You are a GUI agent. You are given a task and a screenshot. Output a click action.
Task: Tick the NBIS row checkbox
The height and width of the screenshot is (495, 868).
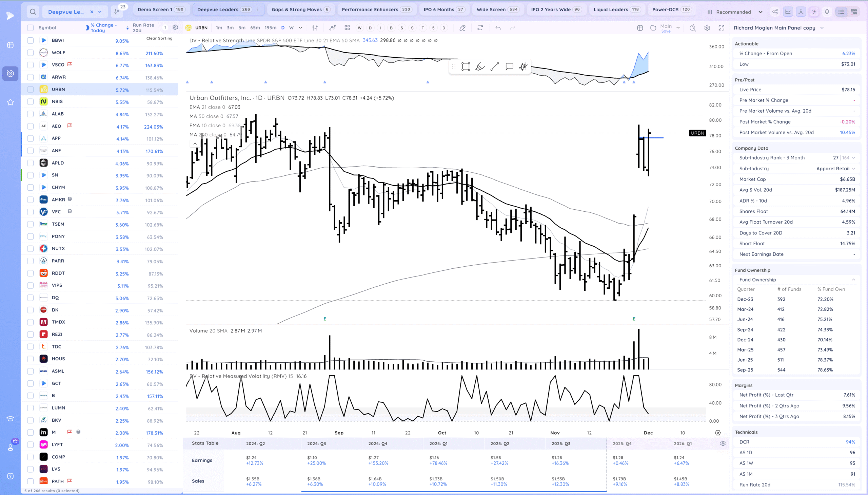[31, 102]
